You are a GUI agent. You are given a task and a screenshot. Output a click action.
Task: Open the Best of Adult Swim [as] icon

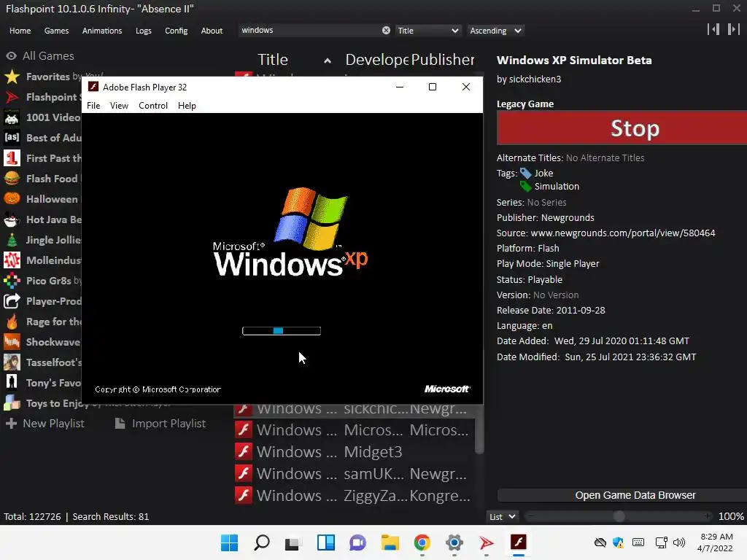pyautogui.click(x=12, y=138)
